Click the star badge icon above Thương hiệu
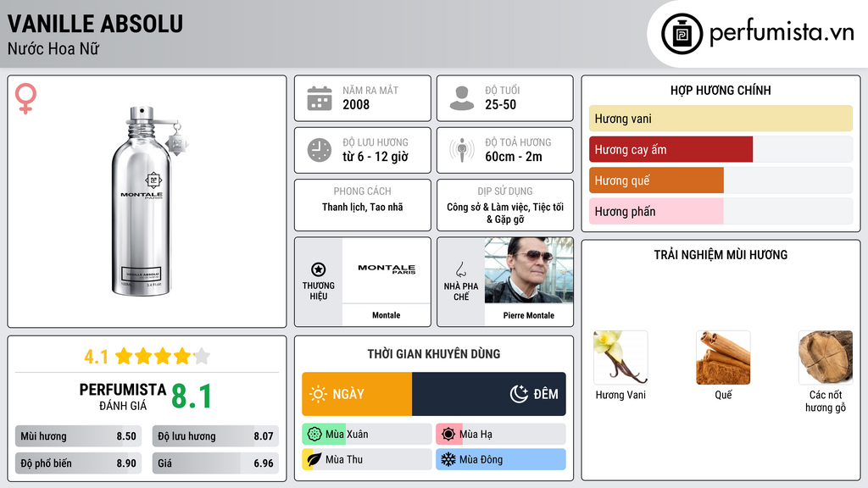 319,269
